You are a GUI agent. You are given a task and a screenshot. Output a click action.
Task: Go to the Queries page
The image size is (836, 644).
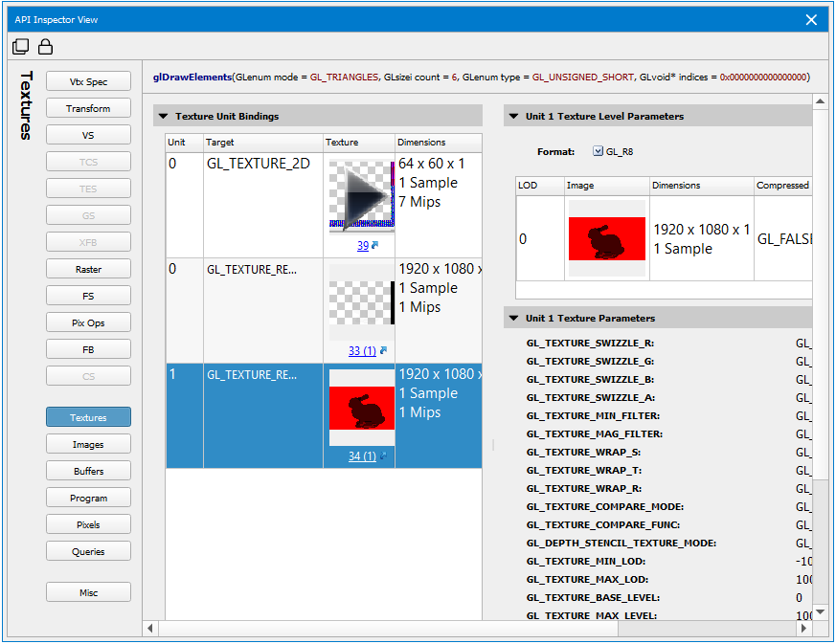(x=88, y=552)
